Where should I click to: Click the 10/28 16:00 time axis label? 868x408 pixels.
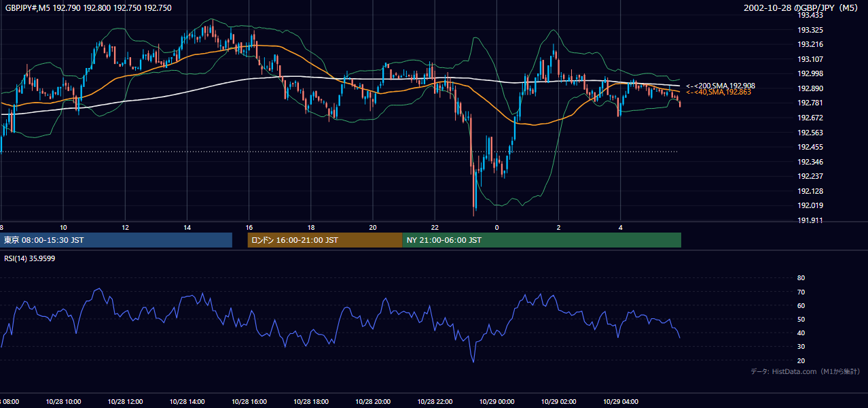tap(249, 402)
